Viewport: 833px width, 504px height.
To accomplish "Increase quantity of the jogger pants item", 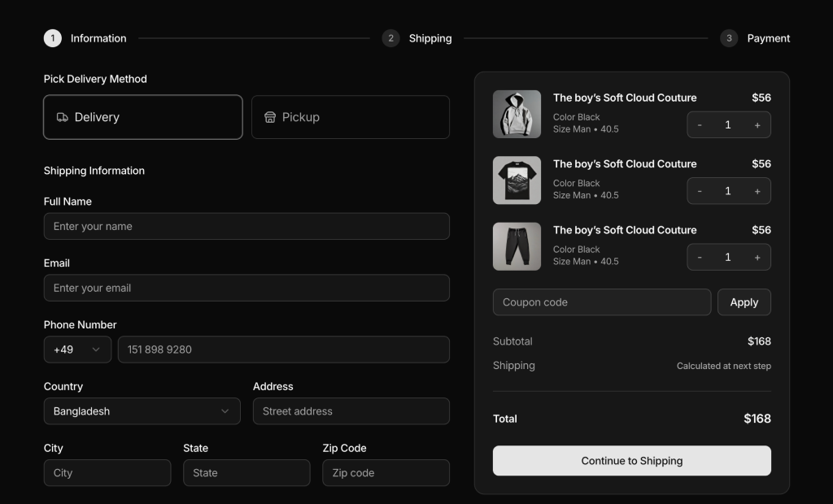I will click(757, 257).
